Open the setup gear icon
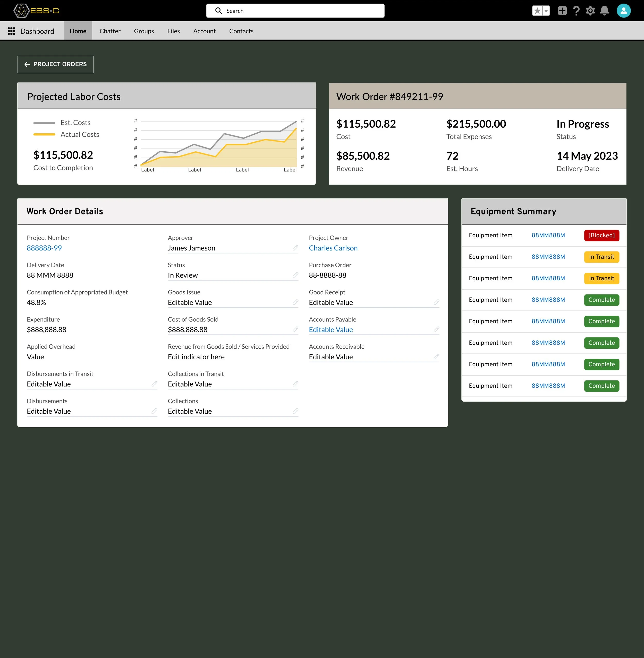Viewport: 644px width, 658px height. [x=591, y=11]
